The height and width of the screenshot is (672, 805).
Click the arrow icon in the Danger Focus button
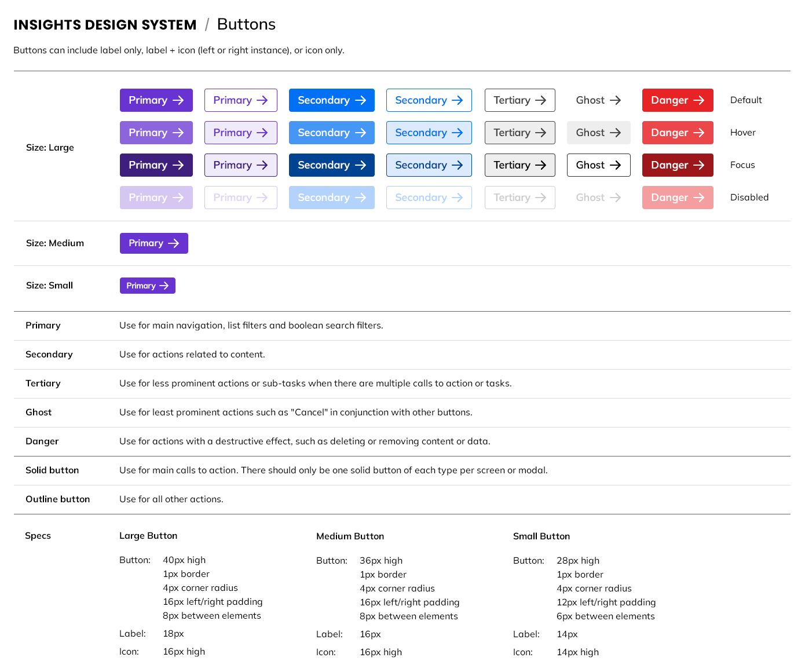click(700, 165)
